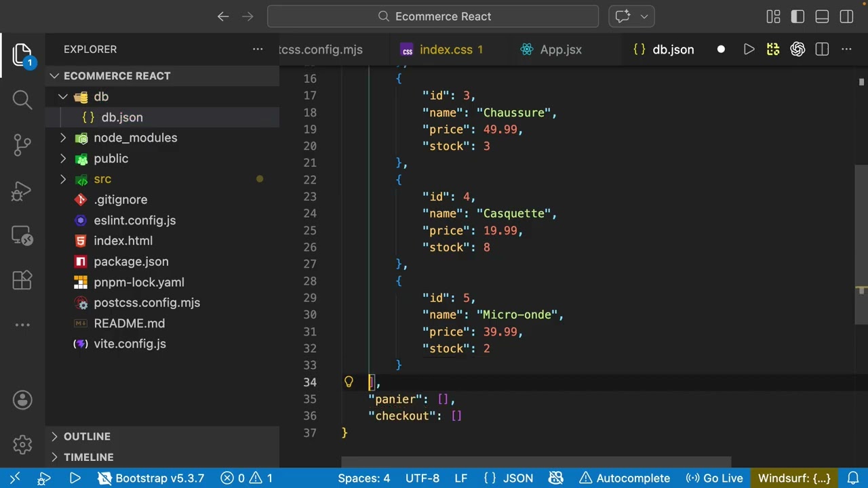Change LF end of line sequence

tap(461, 479)
